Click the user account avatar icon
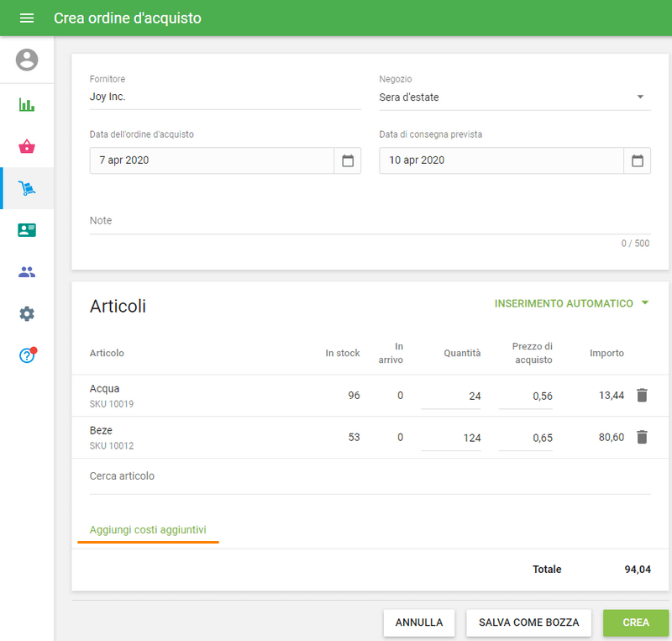672x641 pixels. [27, 60]
